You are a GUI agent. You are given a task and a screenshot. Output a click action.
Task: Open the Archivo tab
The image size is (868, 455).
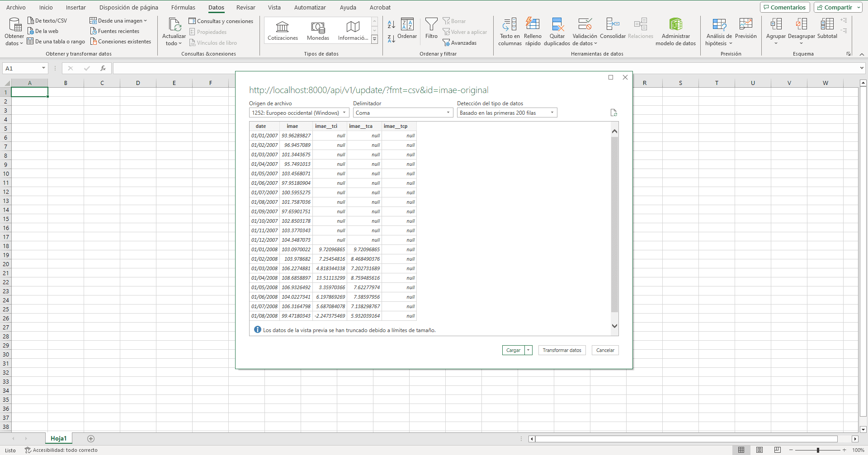pyautogui.click(x=16, y=7)
